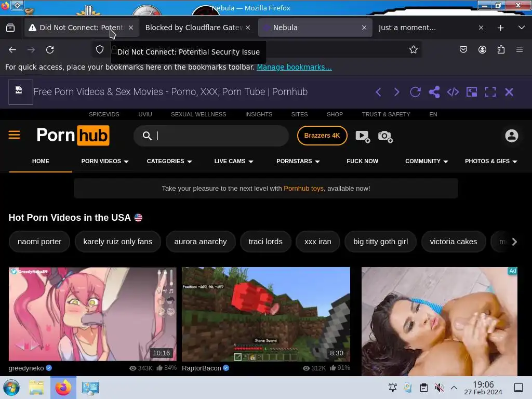
Task: Click Nebula's share icon
Action: [x=434, y=92]
